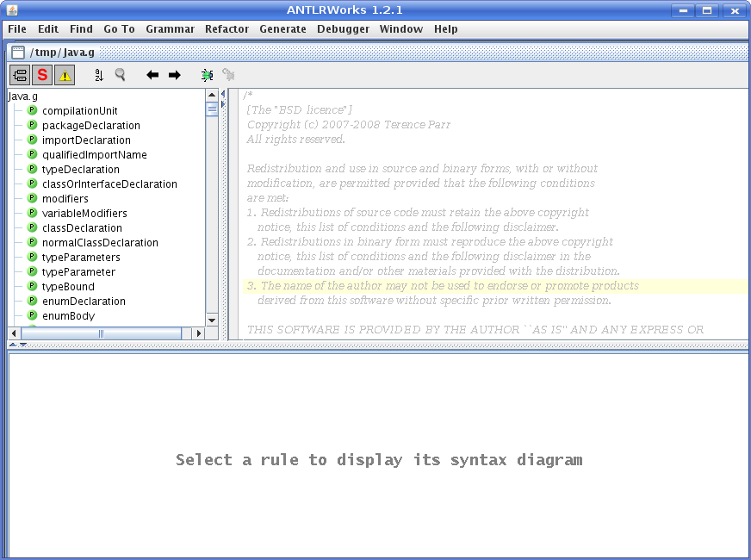Toggle the red S syntax coloring button
Viewport: 751px width, 560px height.
click(x=42, y=75)
